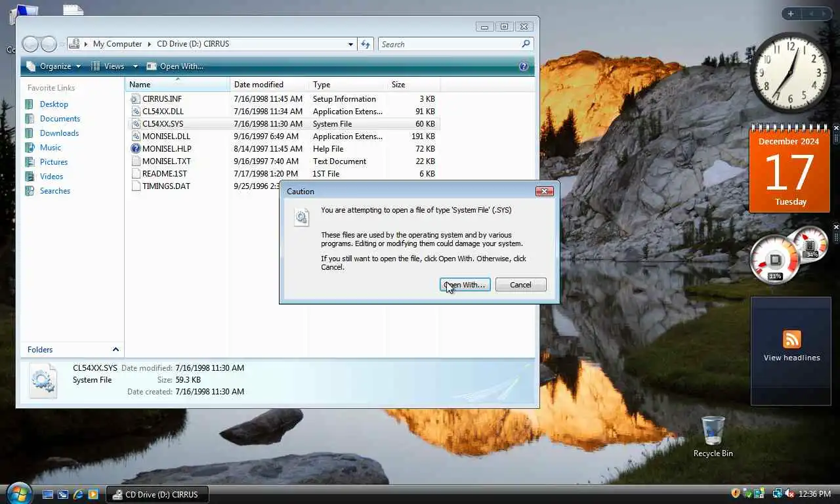The image size is (840, 504).
Task: Click the December 17 calendar gadget
Action: click(x=790, y=169)
